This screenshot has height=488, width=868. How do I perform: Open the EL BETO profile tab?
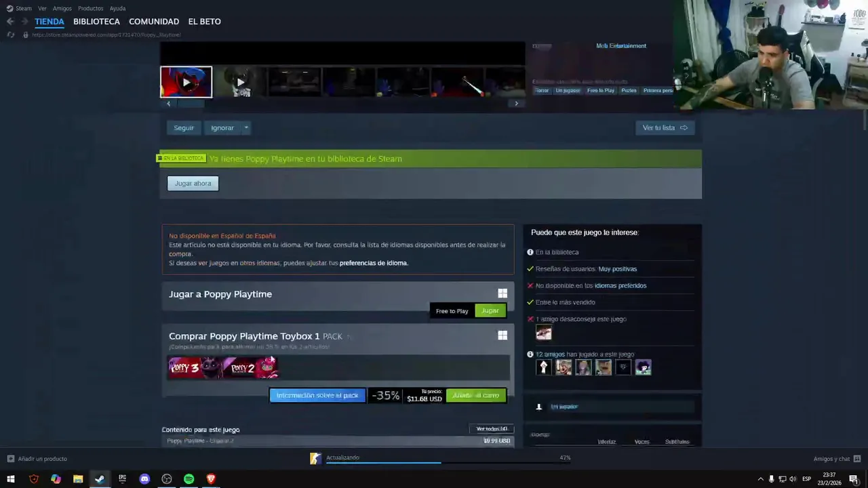[x=204, y=22]
